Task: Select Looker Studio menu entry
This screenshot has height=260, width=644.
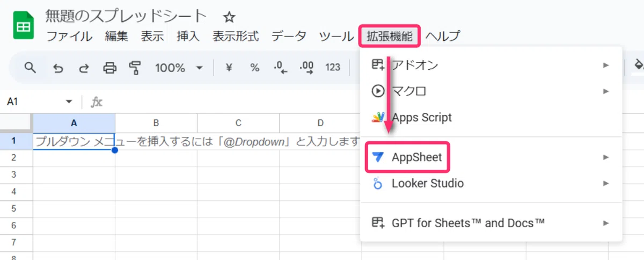Action: tap(491, 183)
